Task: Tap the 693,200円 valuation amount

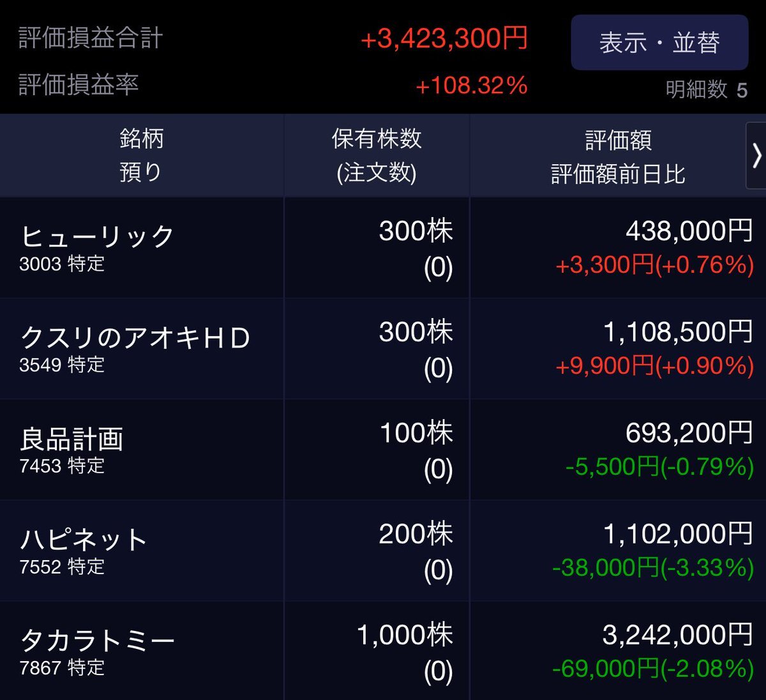Action: pyautogui.click(x=689, y=432)
